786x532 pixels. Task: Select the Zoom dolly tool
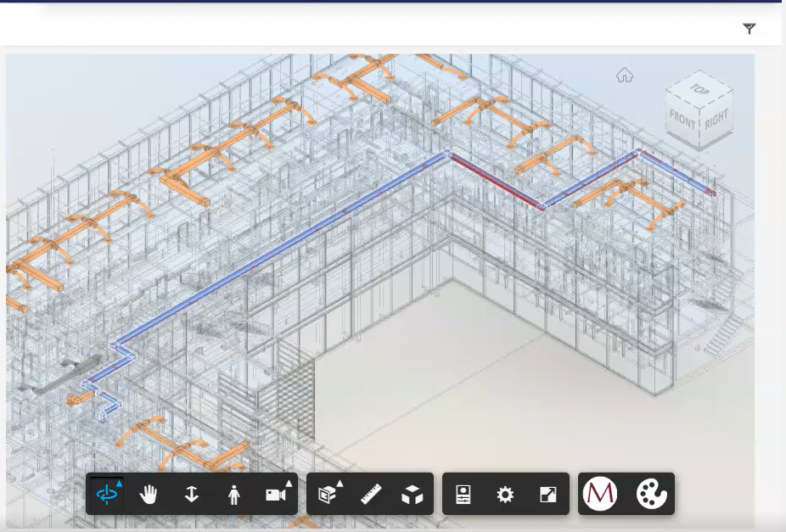coord(191,494)
